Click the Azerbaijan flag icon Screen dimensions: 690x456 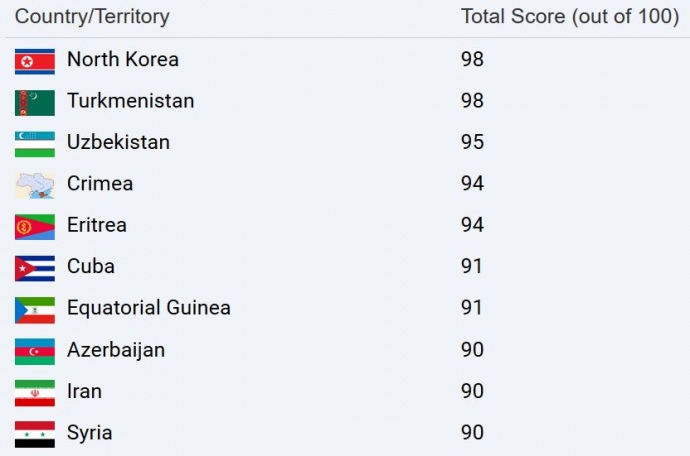(35, 351)
